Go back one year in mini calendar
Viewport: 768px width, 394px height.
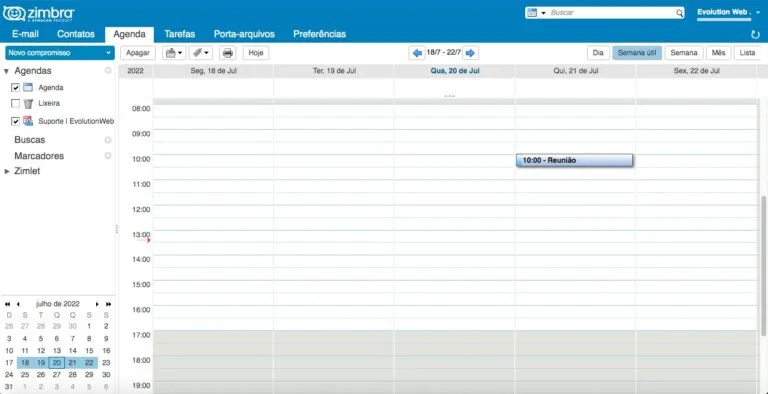pyautogui.click(x=7, y=304)
